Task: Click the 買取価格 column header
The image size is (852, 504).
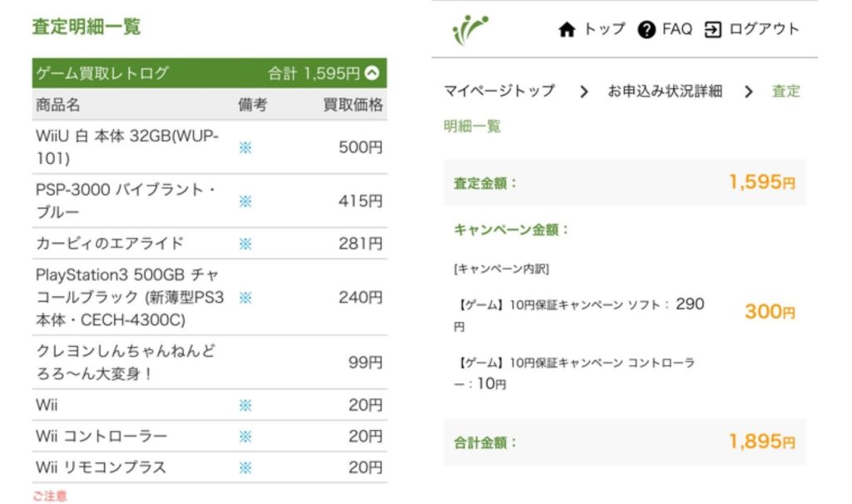Action: 353,104
